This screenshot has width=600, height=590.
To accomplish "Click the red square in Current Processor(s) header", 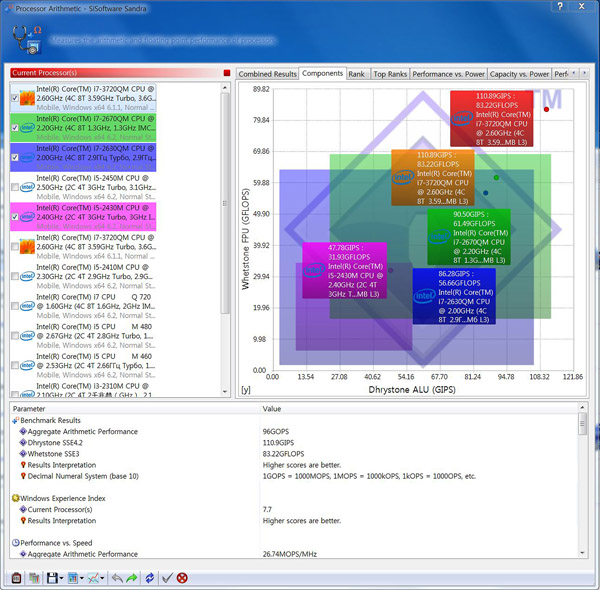I will (x=227, y=73).
